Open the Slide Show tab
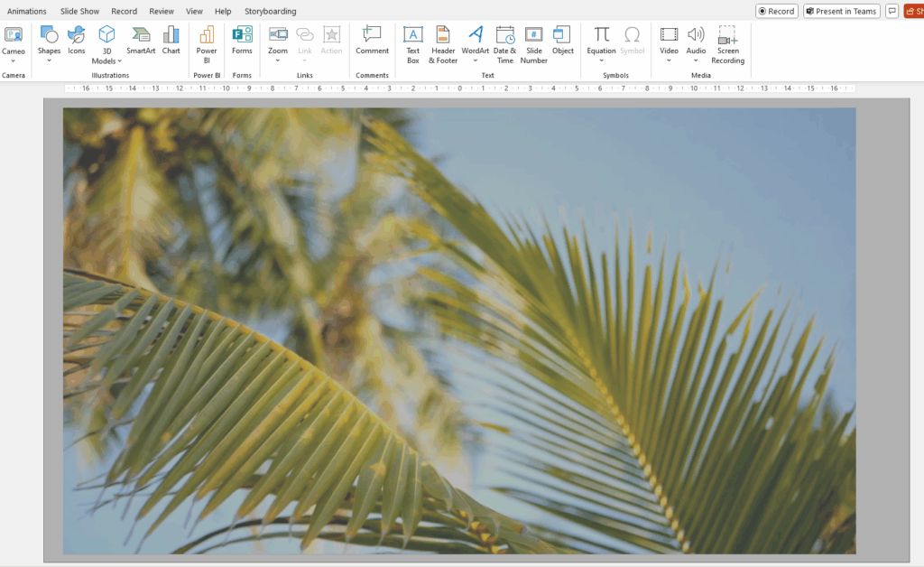The image size is (924, 567). click(79, 11)
